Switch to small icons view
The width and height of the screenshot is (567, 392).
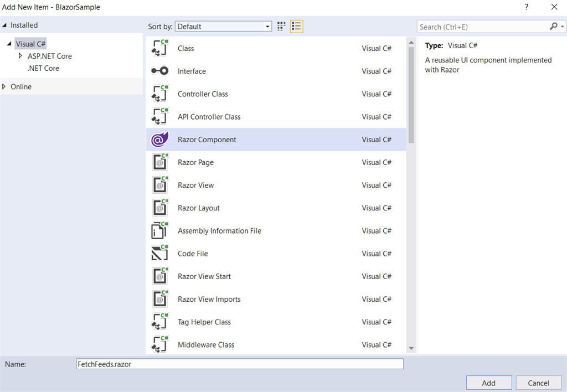(x=281, y=27)
